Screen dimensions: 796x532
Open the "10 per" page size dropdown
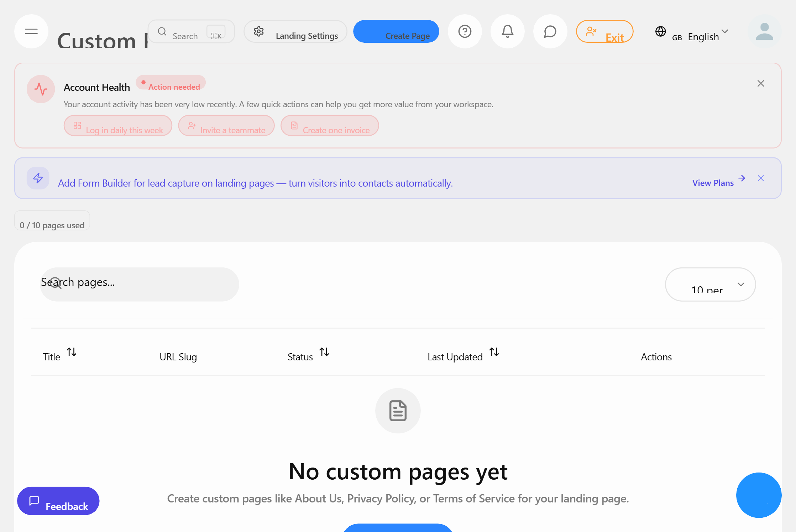pos(710,285)
